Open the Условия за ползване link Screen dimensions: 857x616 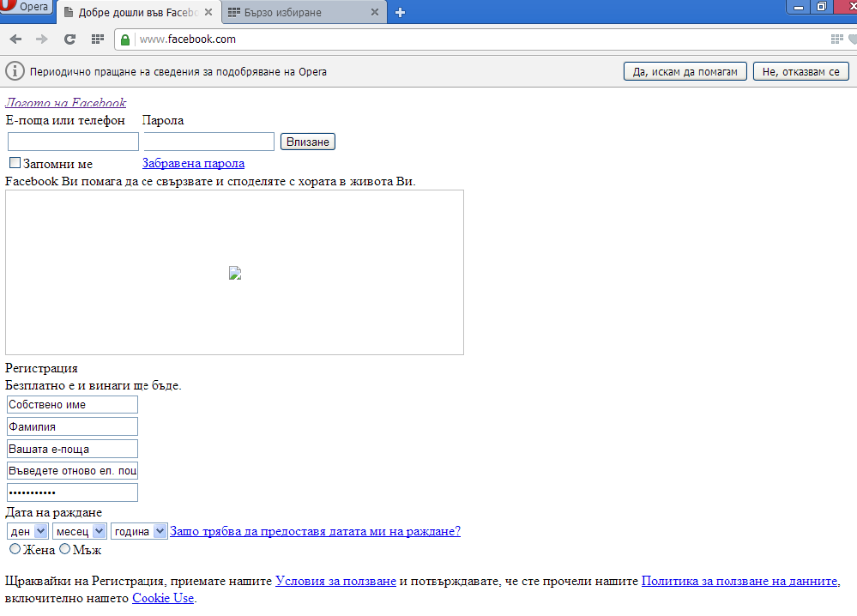[x=335, y=581]
